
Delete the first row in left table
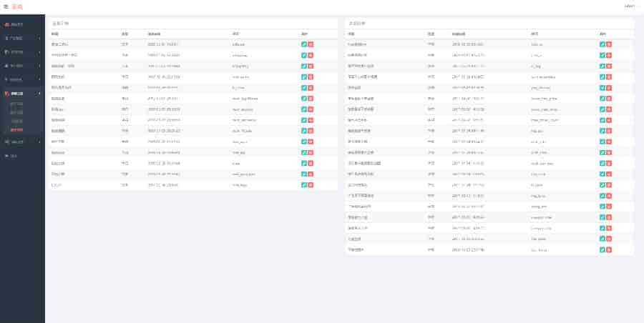[311, 44]
